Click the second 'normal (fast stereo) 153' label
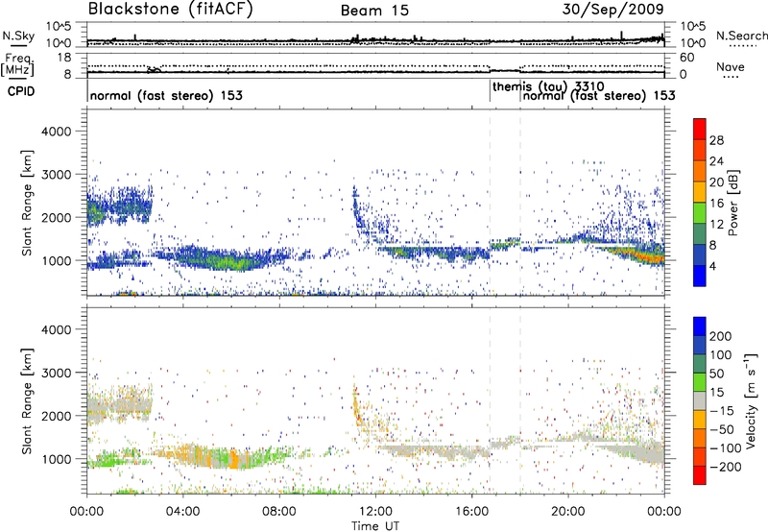 click(599, 95)
